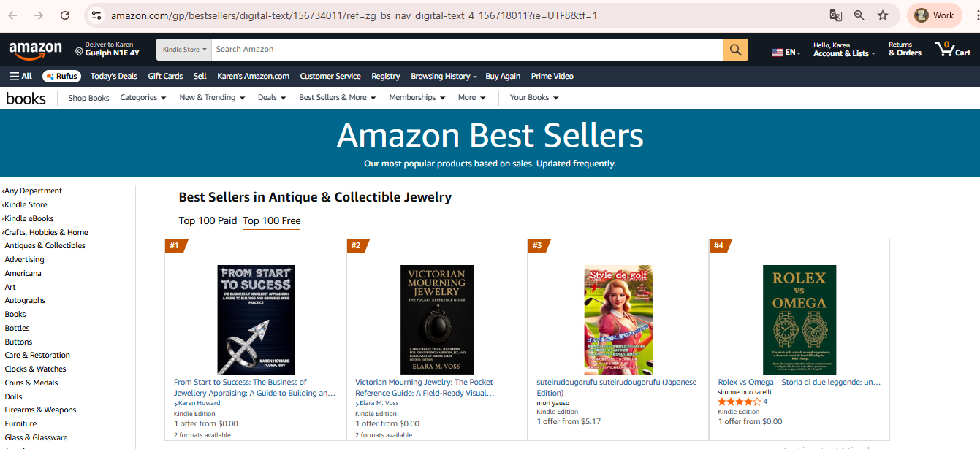Open the All hamburger menu

(x=20, y=76)
